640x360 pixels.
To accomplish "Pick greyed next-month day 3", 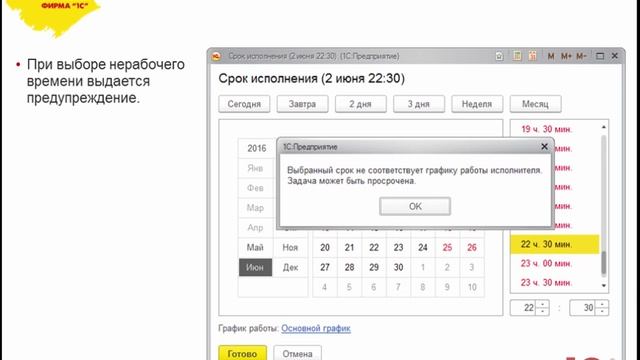I will [x=472, y=267].
